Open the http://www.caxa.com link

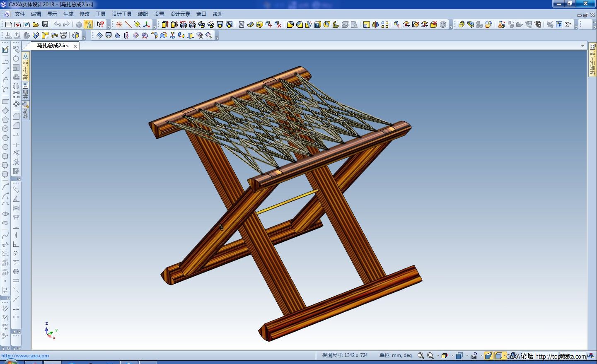coord(25,356)
